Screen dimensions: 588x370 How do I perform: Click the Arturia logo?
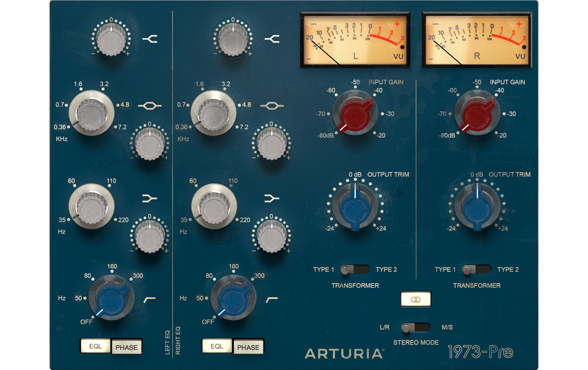(x=344, y=353)
